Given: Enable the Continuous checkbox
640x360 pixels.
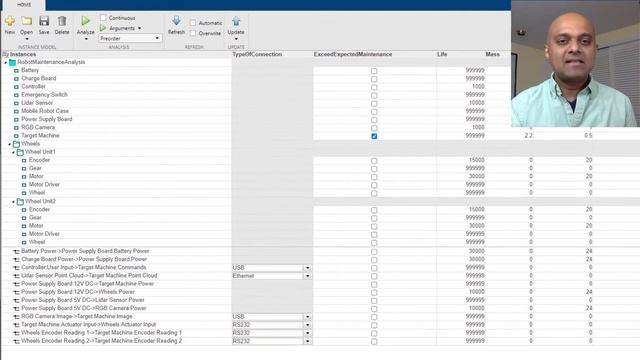Looking at the screenshot, I should [103, 18].
